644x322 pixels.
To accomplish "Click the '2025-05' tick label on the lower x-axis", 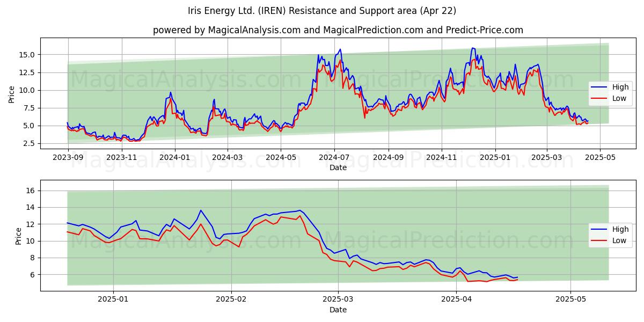I will tap(570, 299).
